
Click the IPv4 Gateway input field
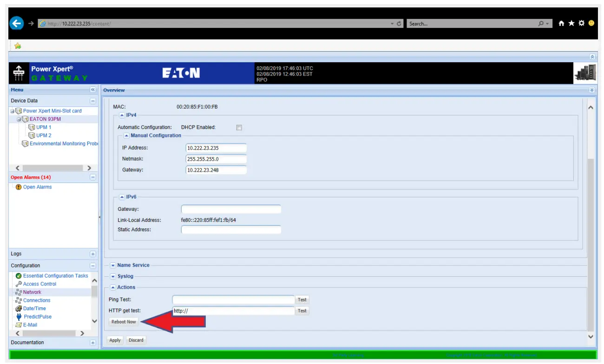(x=216, y=170)
